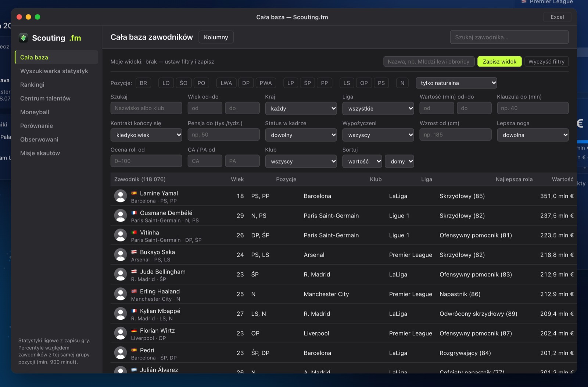Click Vitinha's player avatar
Screen dimensions: 588x387
(121, 235)
